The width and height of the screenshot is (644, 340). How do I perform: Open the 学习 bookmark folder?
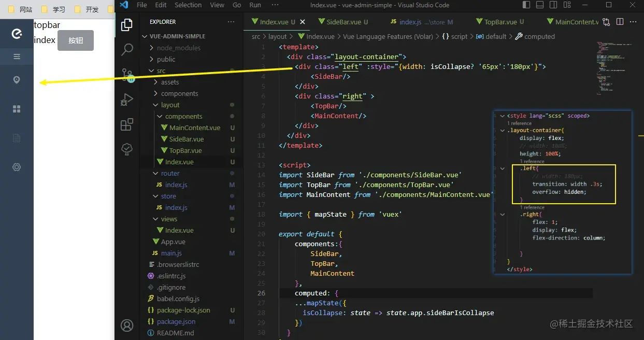[53, 9]
